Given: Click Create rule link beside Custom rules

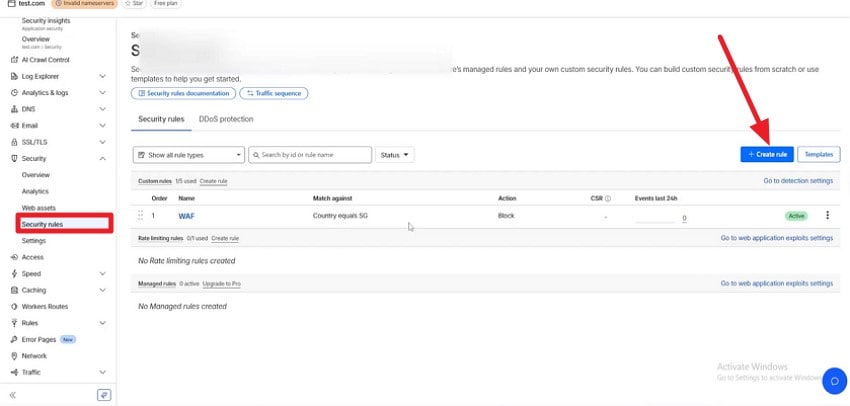Looking at the screenshot, I should tap(214, 181).
